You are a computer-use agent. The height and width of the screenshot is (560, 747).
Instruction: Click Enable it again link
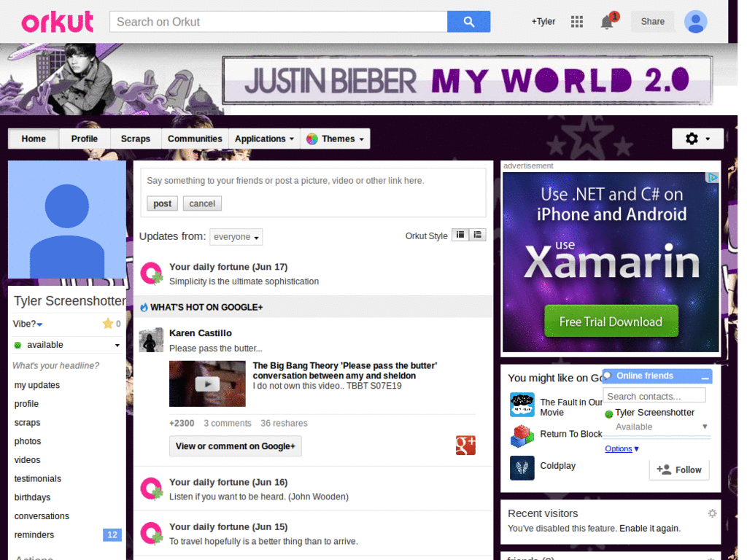pos(649,529)
